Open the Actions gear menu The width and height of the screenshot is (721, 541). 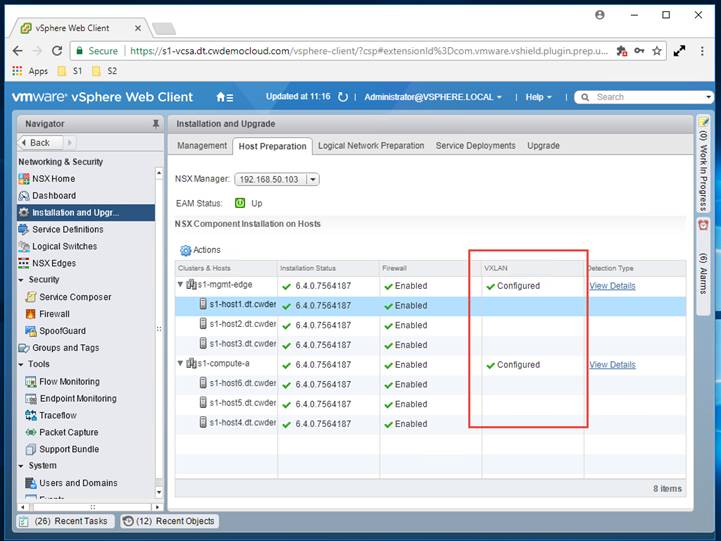click(x=200, y=250)
